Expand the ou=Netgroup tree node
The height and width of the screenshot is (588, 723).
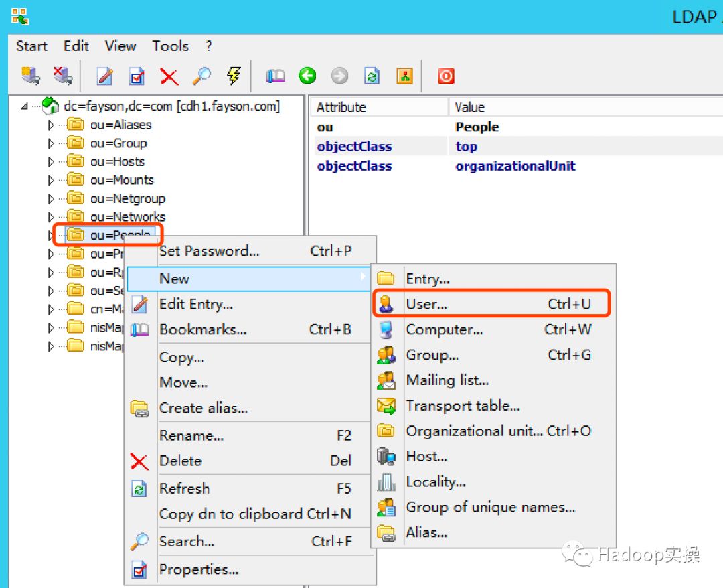51,199
